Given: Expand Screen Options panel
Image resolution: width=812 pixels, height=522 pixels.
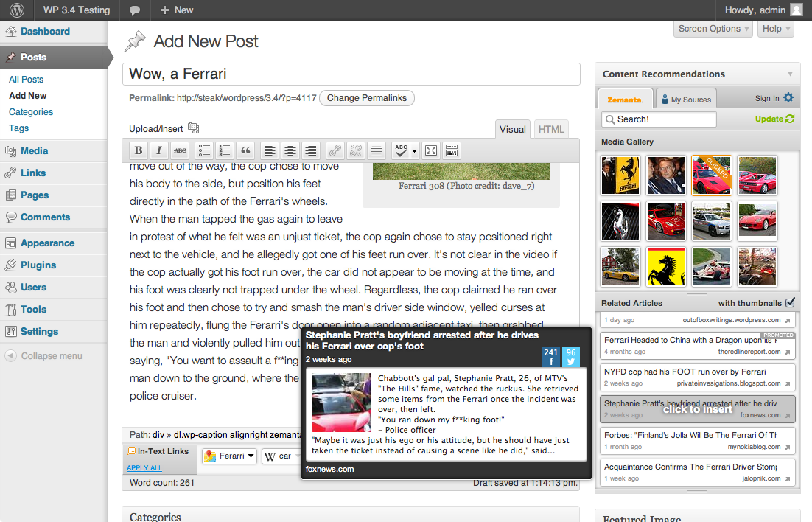Looking at the screenshot, I should (713, 29).
